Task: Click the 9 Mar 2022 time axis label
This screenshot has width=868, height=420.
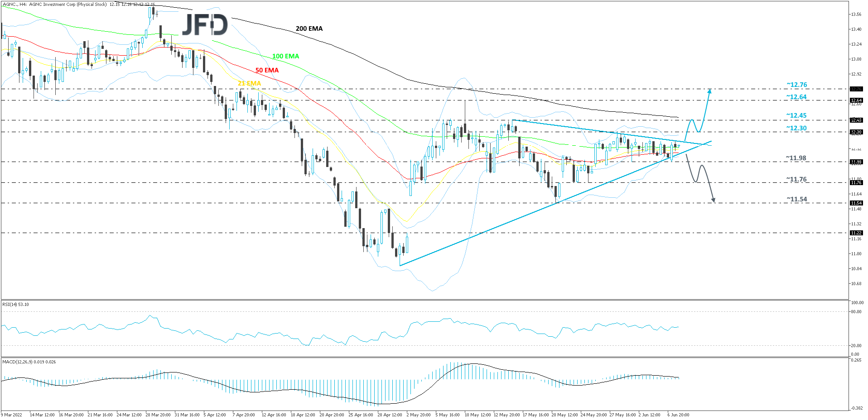Action: pyautogui.click(x=12, y=414)
